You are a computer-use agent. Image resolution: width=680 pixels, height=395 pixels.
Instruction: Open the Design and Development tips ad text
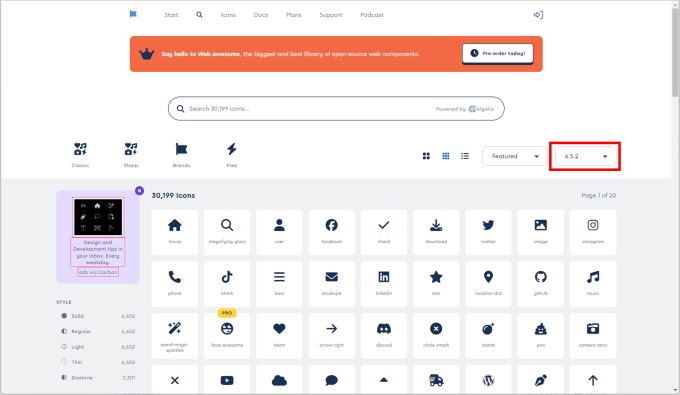pos(98,252)
